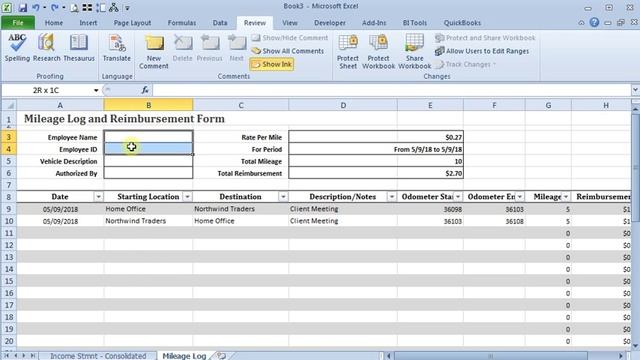Click Protect and Share Workbook
This screenshot has height=360, width=640.
coord(485,38)
